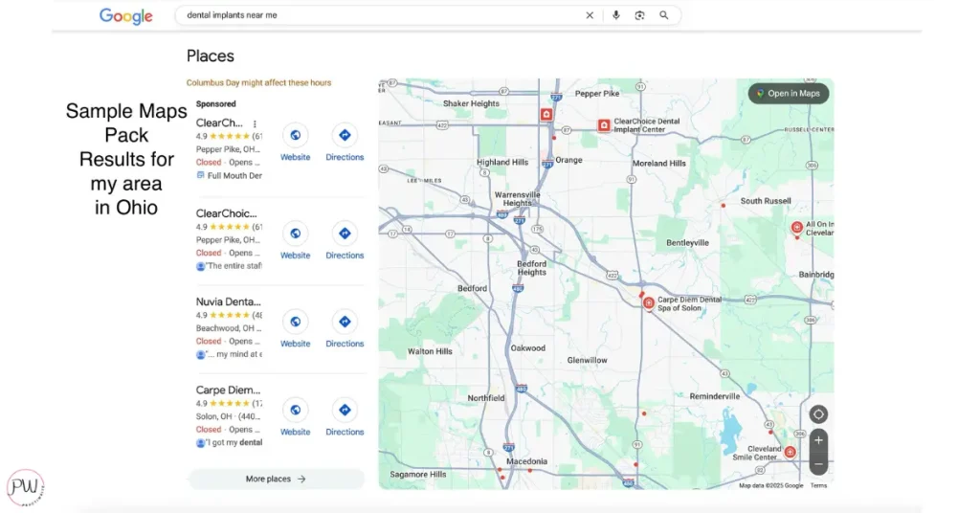This screenshot has width=980, height=513.
Task: Select Carpe Diem Dental Spa map pin
Action: (649, 303)
